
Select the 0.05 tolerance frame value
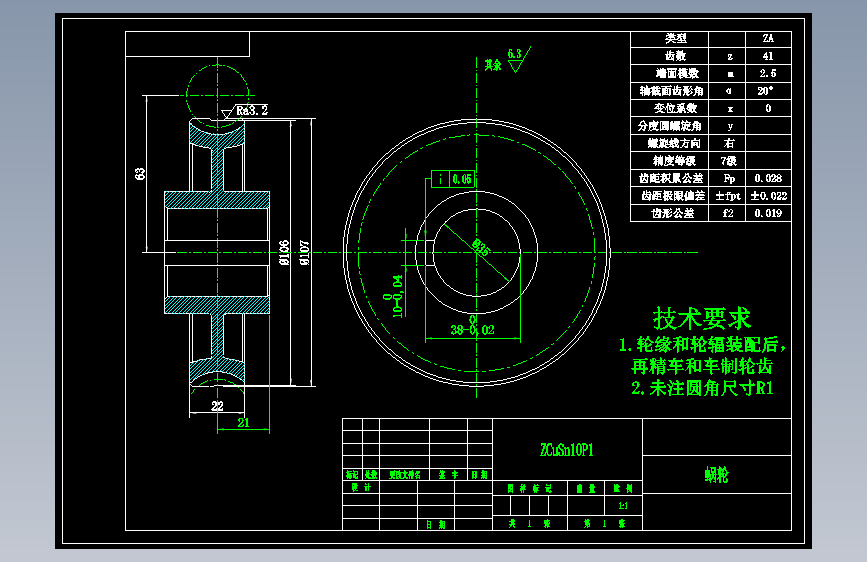coord(462,179)
